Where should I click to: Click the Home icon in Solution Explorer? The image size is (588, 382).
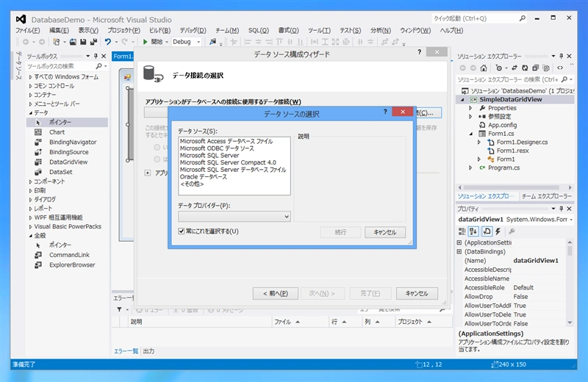pyautogui.click(x=484, y=68)
